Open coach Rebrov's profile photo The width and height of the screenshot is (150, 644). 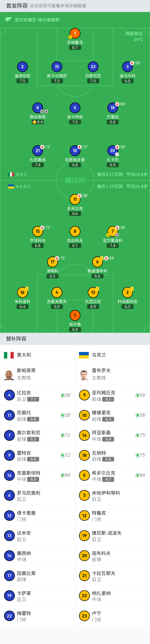pyautogui.click(x=84, y=375)
